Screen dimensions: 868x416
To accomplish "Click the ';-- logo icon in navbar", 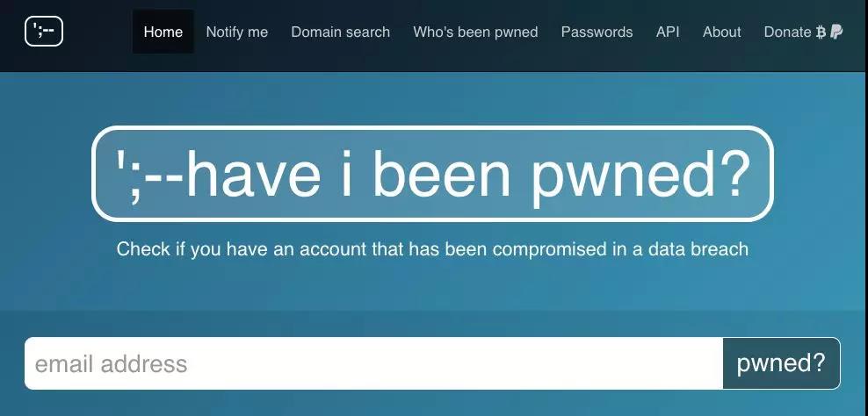I will [44, 31].
